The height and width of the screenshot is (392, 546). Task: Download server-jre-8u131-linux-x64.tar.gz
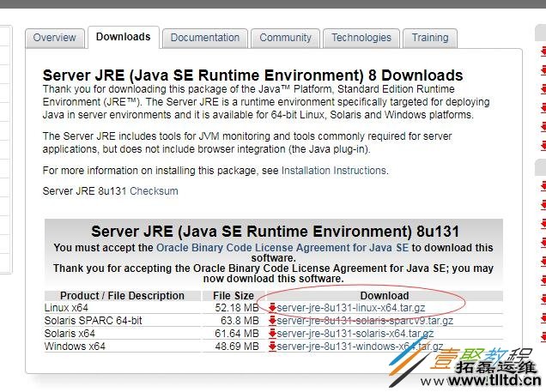tap(351, 308)
